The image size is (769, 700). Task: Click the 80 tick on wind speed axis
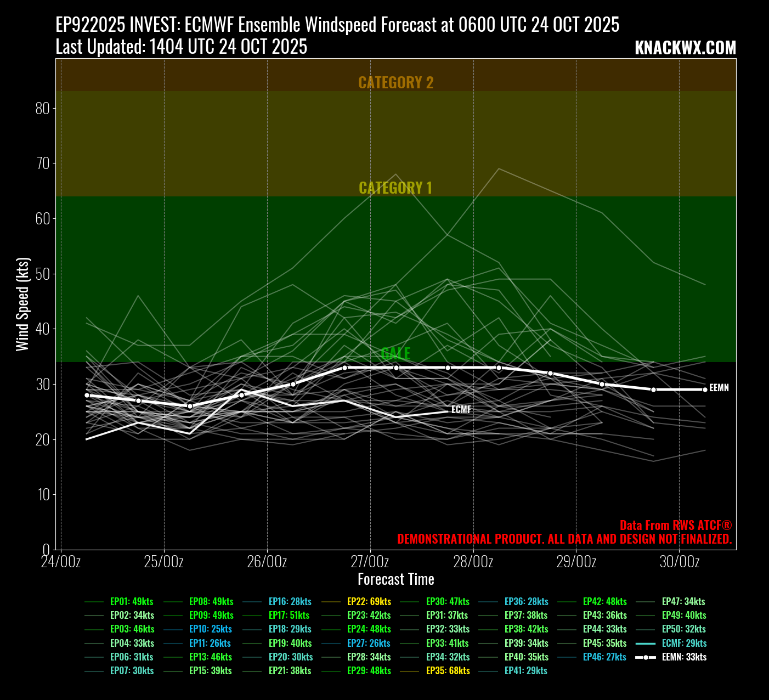pyautogui.click(x=42, y=109)
